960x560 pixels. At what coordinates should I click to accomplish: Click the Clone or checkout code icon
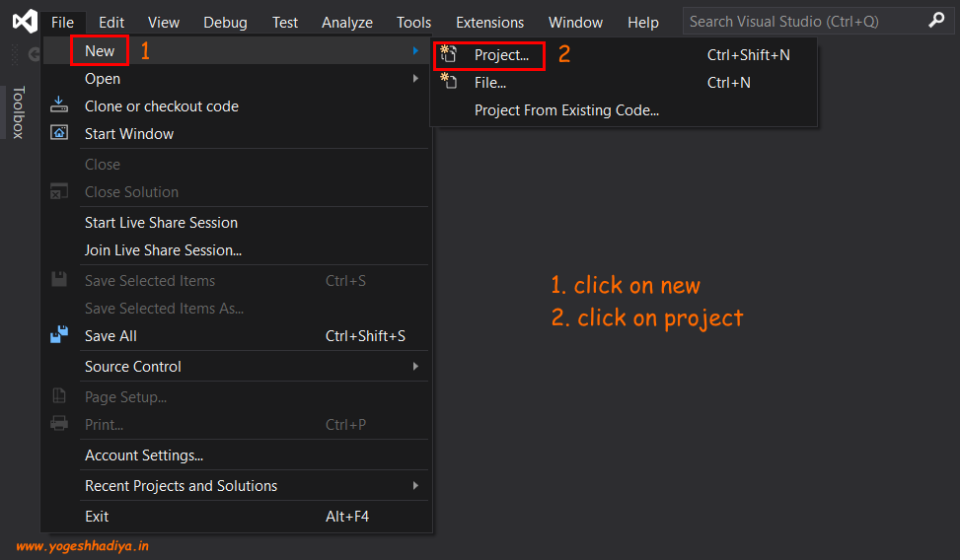click(59, 106)
